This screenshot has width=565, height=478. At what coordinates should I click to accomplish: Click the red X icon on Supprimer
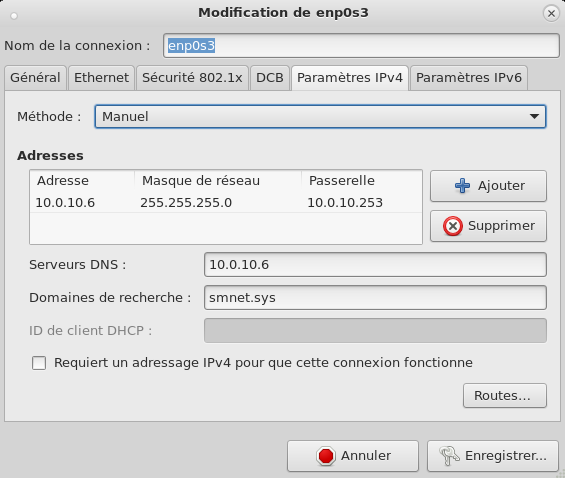[453, 226]
